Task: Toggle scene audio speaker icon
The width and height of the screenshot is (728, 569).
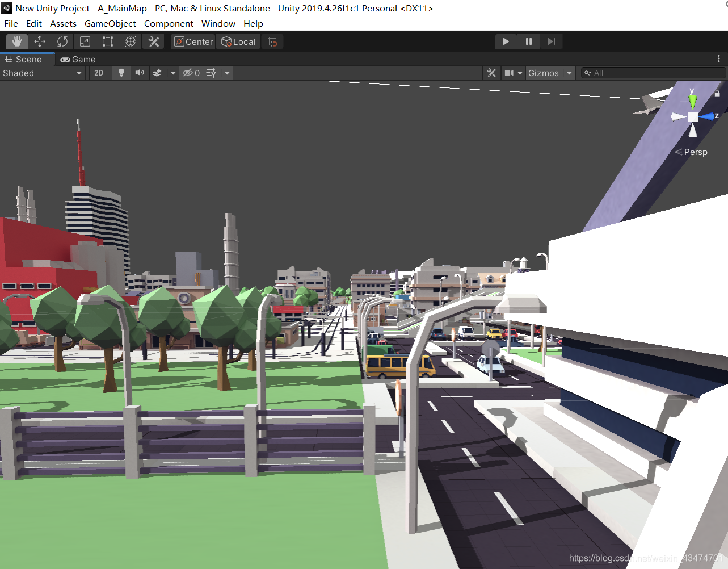Action: 139,73
